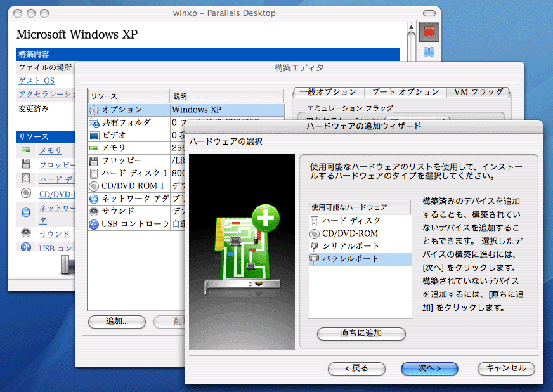Click the 説明 column header in editor
This screenshot has height=392, width=553.
[228, 96]
